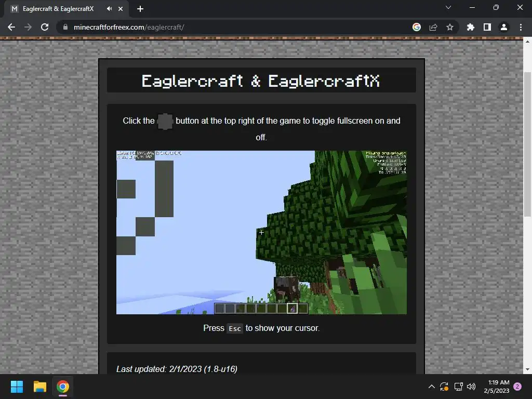Open network settings tray icon
Viewport: 532px width, 399px height.
click(458, 387)
